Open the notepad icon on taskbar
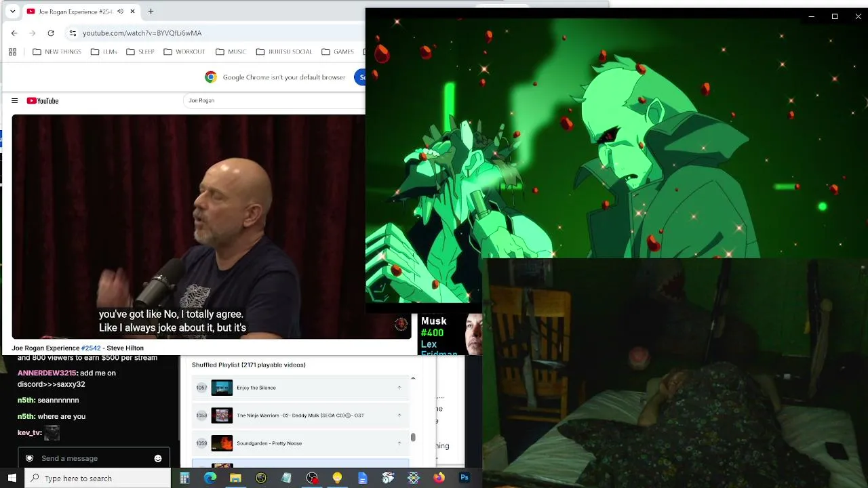 (x=286, y=479)
